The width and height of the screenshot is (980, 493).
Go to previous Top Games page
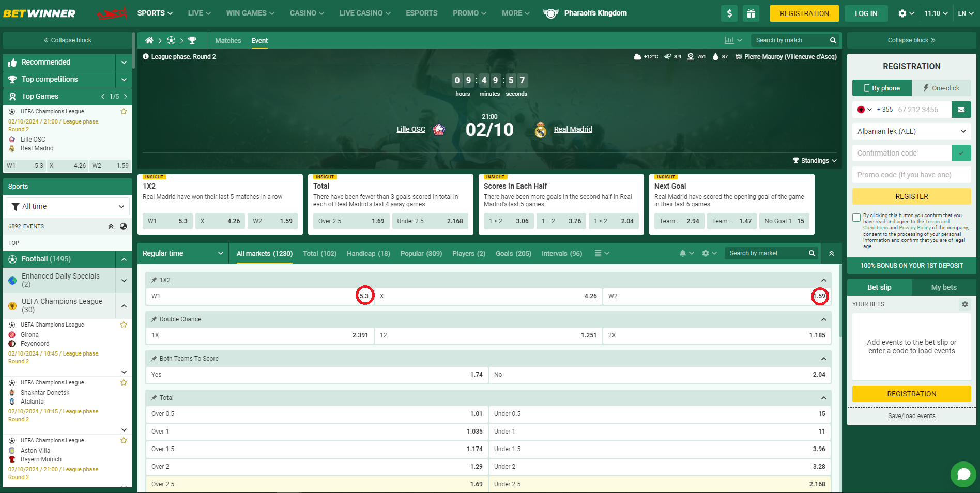[103, 97]
